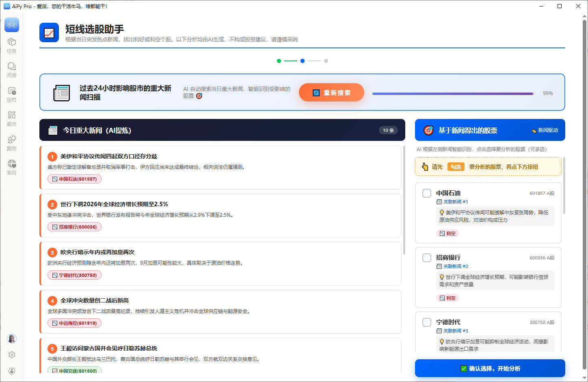Image resolution: width=588 pixels, height=382 pixels.
Task: Click the 中远海控(601919) stock tag
Action: [x=74, y=323]
